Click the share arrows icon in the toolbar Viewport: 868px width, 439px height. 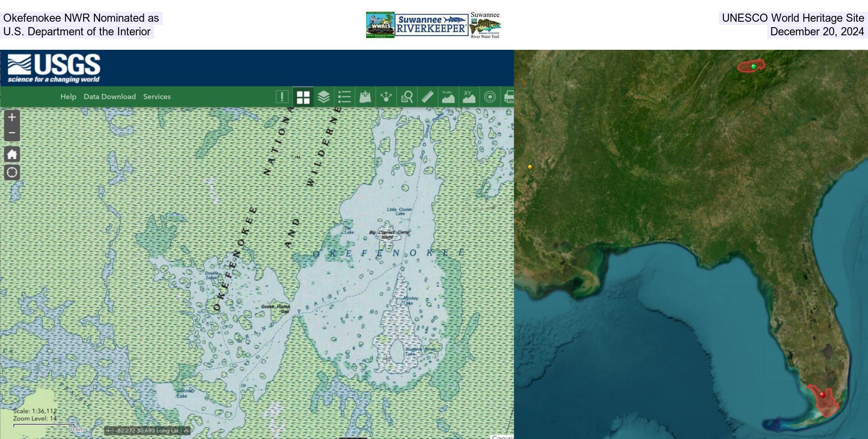(x=386, y=97)
